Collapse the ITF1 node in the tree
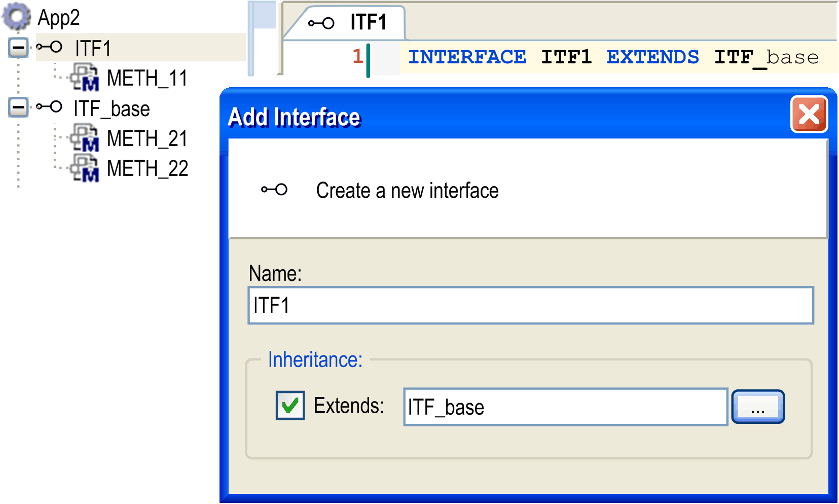 [19, 47]
